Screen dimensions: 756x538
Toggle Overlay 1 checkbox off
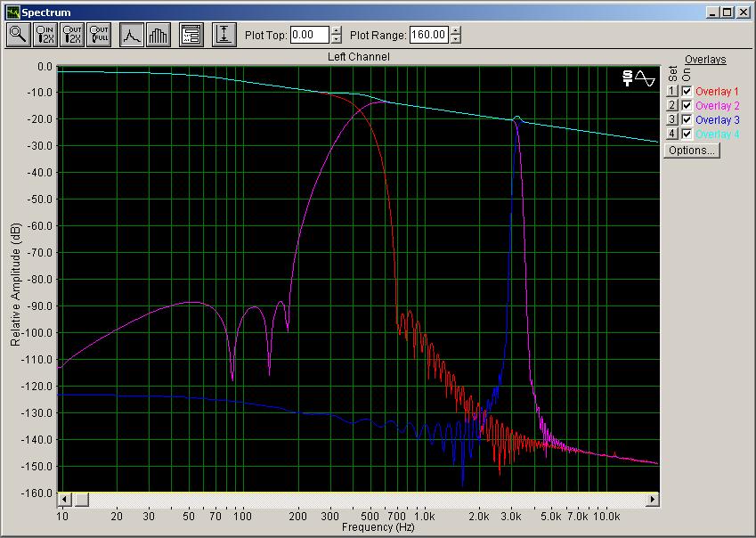coord(687,91)
